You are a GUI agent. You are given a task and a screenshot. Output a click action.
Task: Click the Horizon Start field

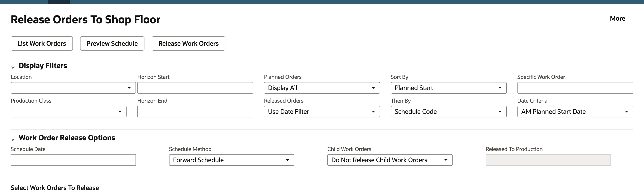[195, 88]
